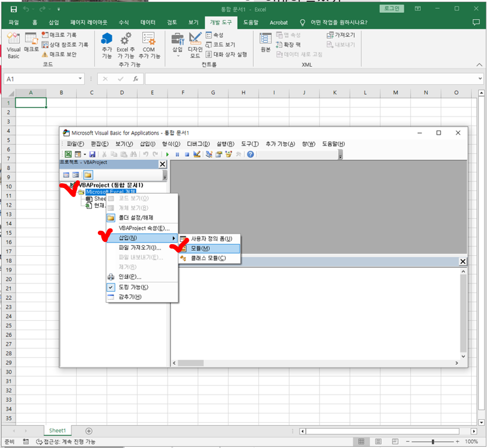
Task: Open the VBA Insert (삽입) menu bar item
Action: click(148, 144)
